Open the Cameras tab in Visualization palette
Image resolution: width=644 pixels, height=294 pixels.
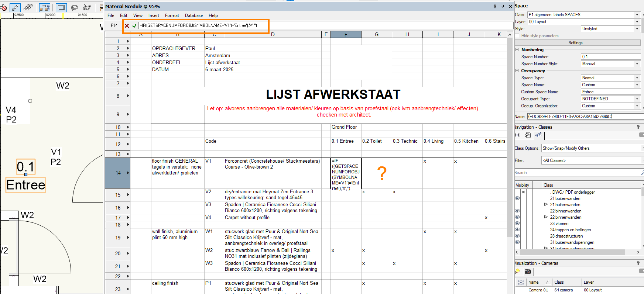[528, 271]
